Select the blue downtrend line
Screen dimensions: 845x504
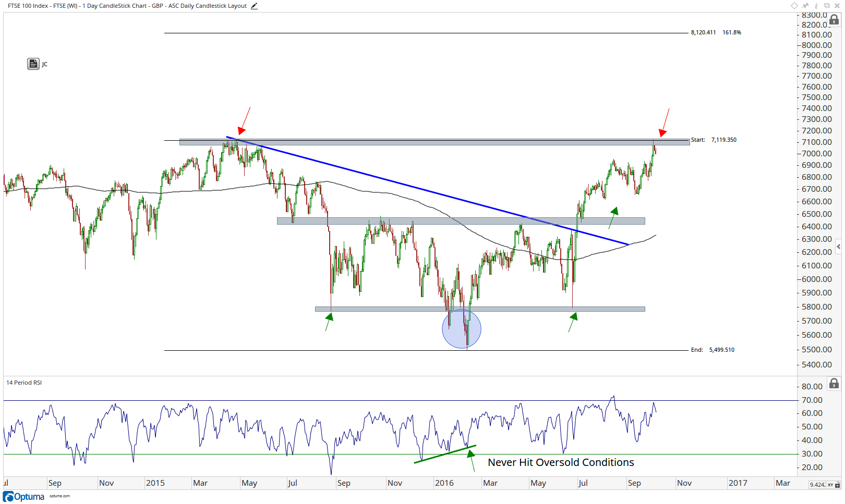point(427,191)
